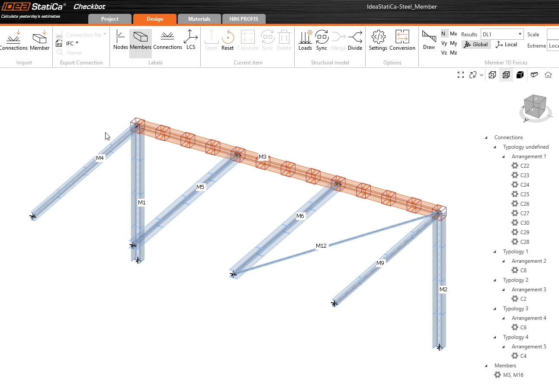The height and width of the screenshot is (392, 559).
Task: Go to home view icon
Action: pyautogui.click(x=548, y=75)
